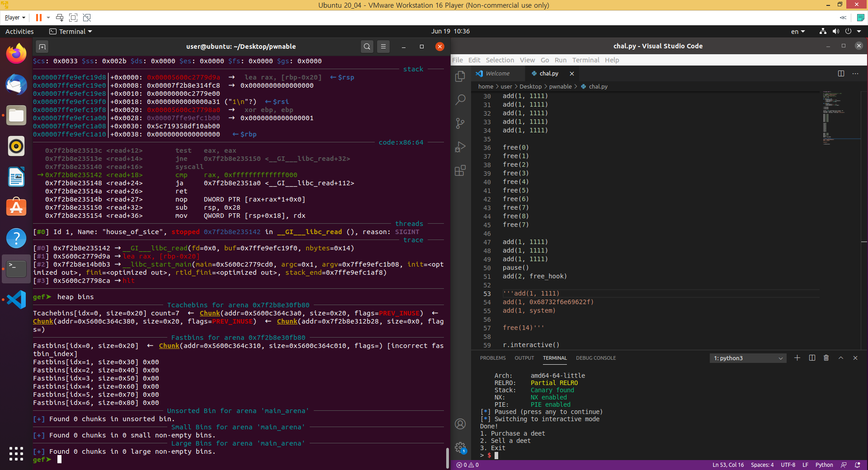Click the code minimap in the editor

click(x=841, y=117)
